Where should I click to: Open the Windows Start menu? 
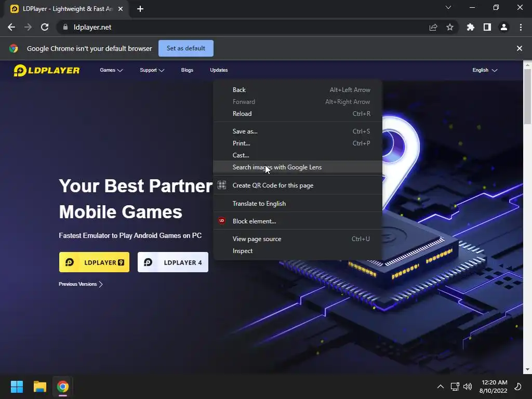[x=17, y=387]
